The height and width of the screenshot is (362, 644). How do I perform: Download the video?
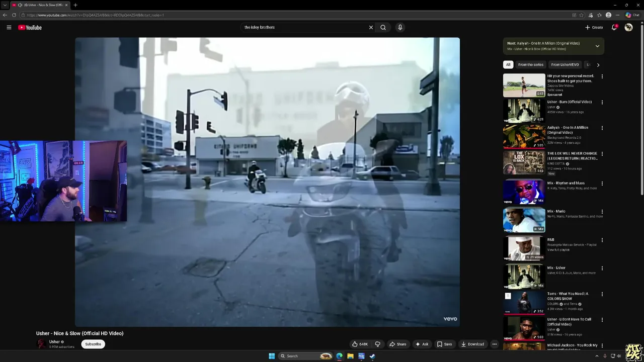[473, 344]
